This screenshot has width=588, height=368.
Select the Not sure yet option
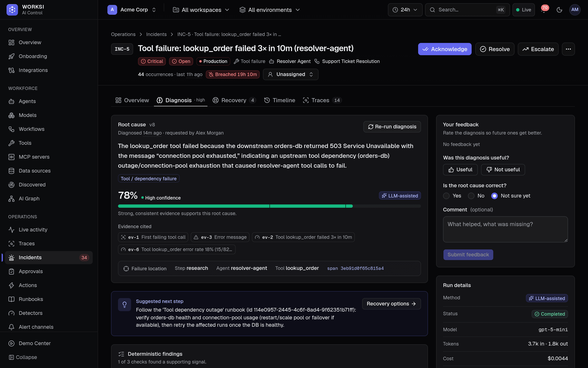[x=494, y=196]
